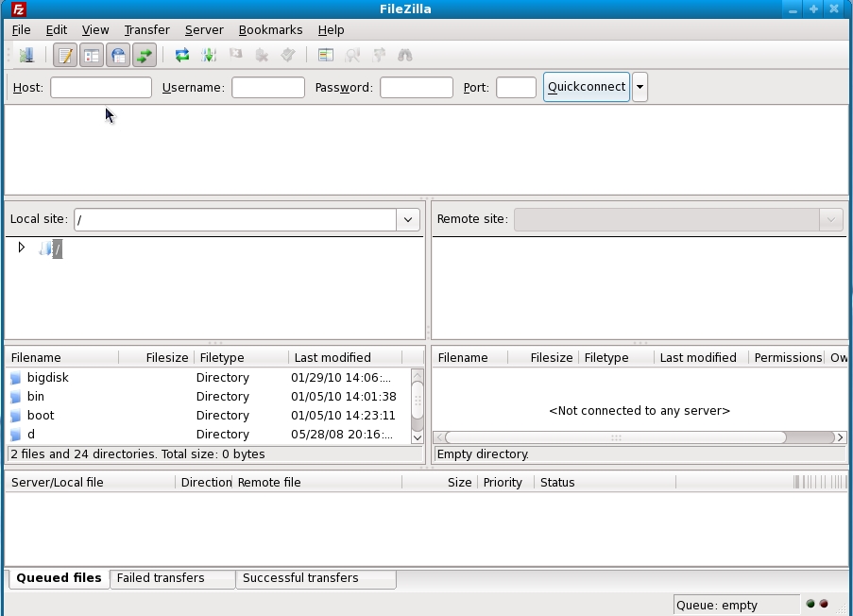Open the Bookmarks menu
Viewport: 853px width, 616px height.
pyautogui.click(x=270, y=30)
